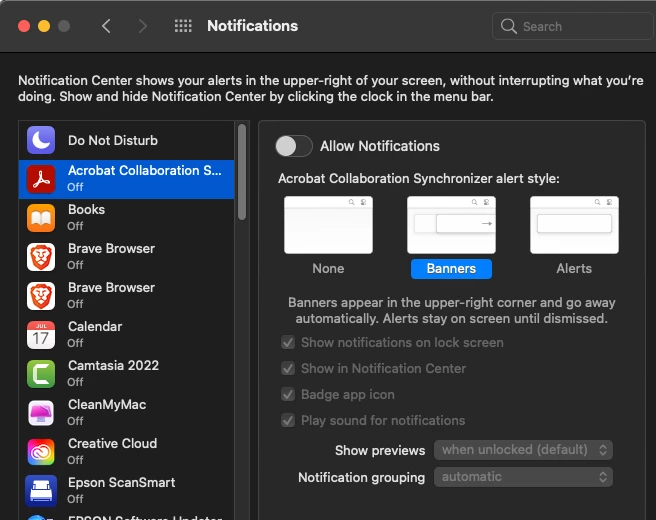Toggle the Allow Notifications switch
This screenshot has width=656, height=520.
(294, 146)
